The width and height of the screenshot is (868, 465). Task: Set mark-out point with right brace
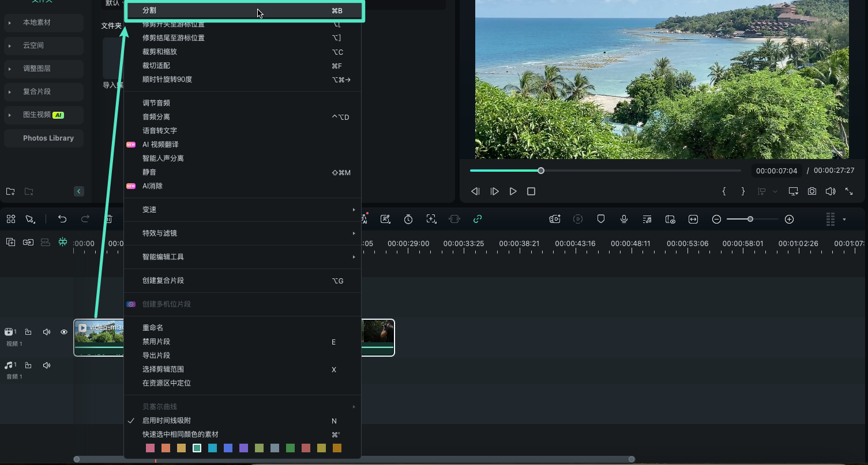(x=743, y=191)
